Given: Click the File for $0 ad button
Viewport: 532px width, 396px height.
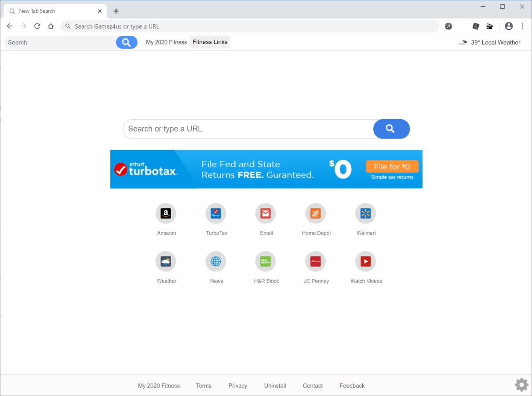Looking at the screenshot, I should (392, 166).
